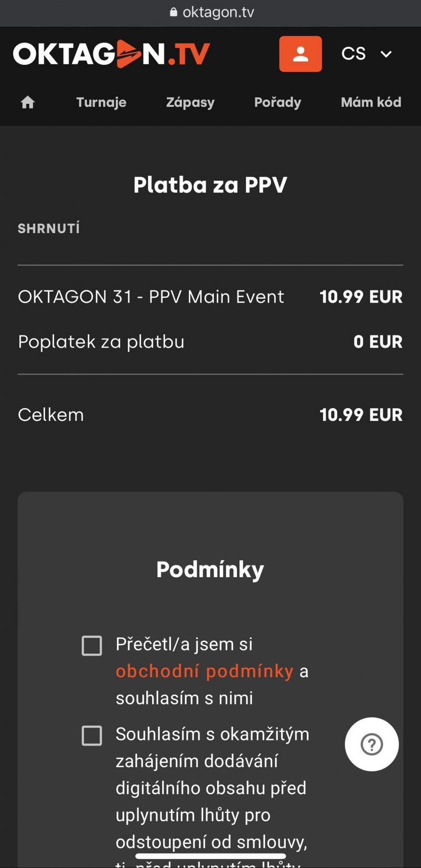The height and width of the screenshot is (868, 421).
Task: Open the Turnaje menu item
Action: pos(101,102)
